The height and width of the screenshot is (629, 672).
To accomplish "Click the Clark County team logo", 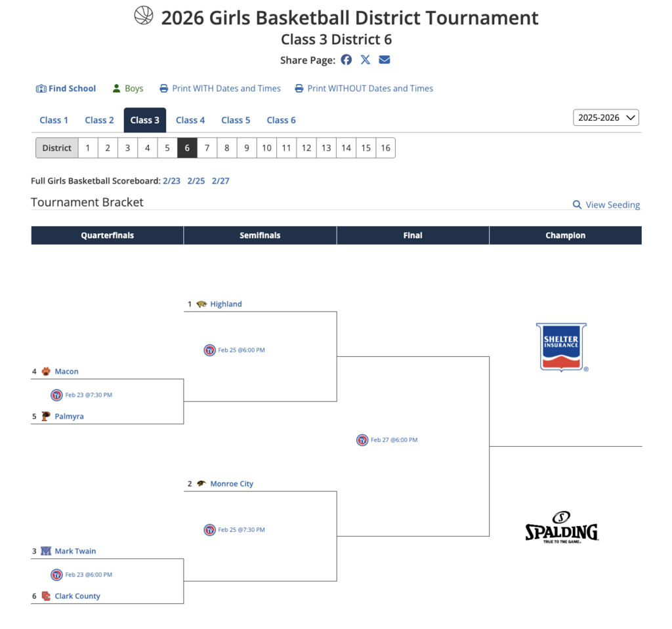I will click(x=46, y=596).
